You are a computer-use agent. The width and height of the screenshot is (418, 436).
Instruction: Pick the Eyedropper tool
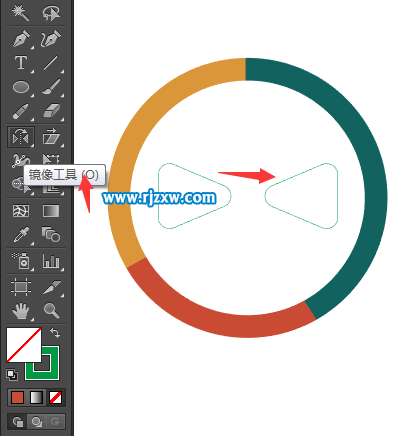pyautogui.click(x=21, y=235)
